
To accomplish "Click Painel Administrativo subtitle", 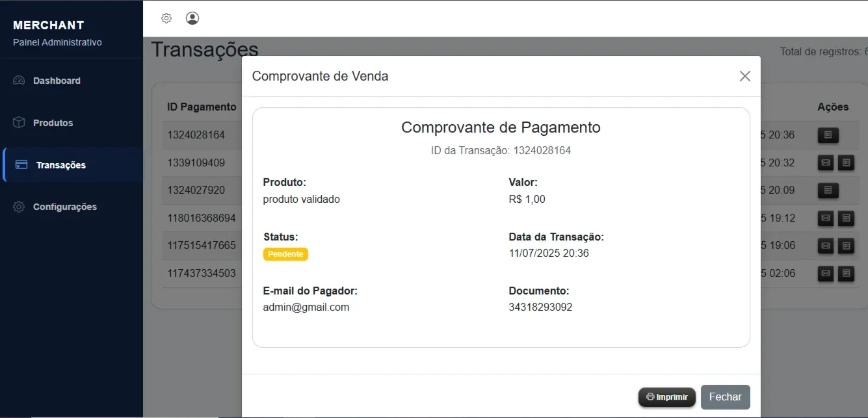I will [x=57, y=42].
